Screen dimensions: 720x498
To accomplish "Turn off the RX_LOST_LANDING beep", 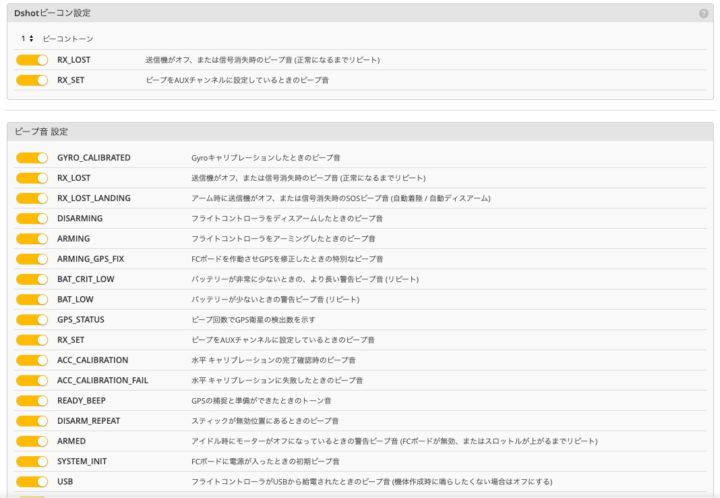I will point(32,198).
